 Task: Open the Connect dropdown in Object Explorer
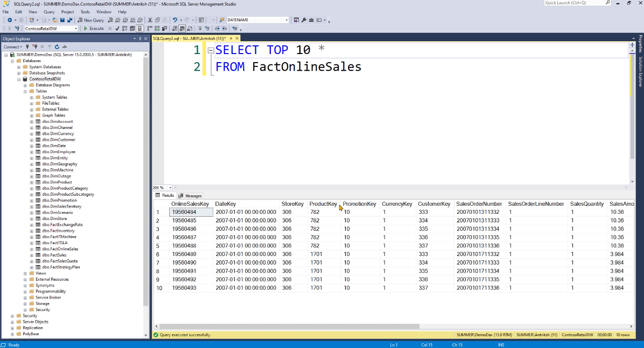(x=12, y=47)
